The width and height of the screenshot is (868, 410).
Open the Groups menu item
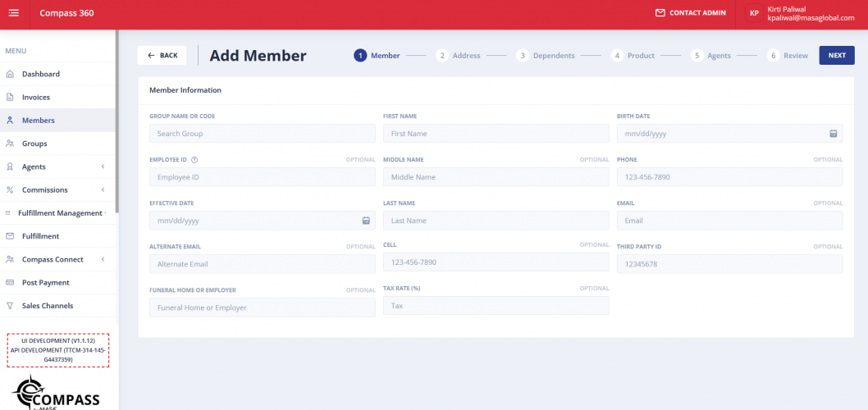click(34, 143)
